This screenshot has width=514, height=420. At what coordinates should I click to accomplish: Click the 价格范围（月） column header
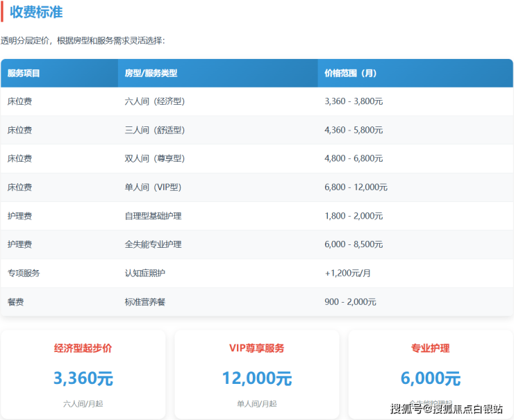click(x=351, y=73)
